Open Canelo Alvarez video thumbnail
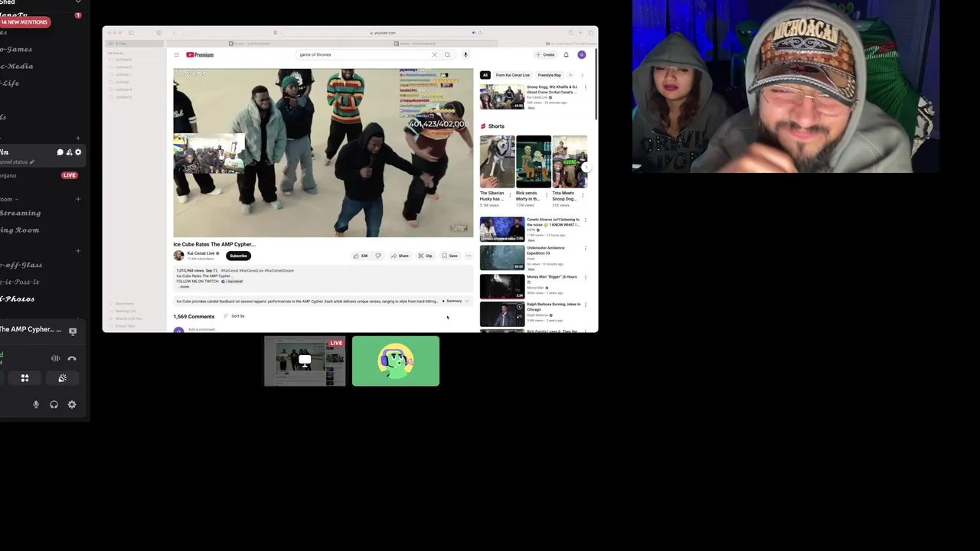980x551 pixels. point(502,230)
